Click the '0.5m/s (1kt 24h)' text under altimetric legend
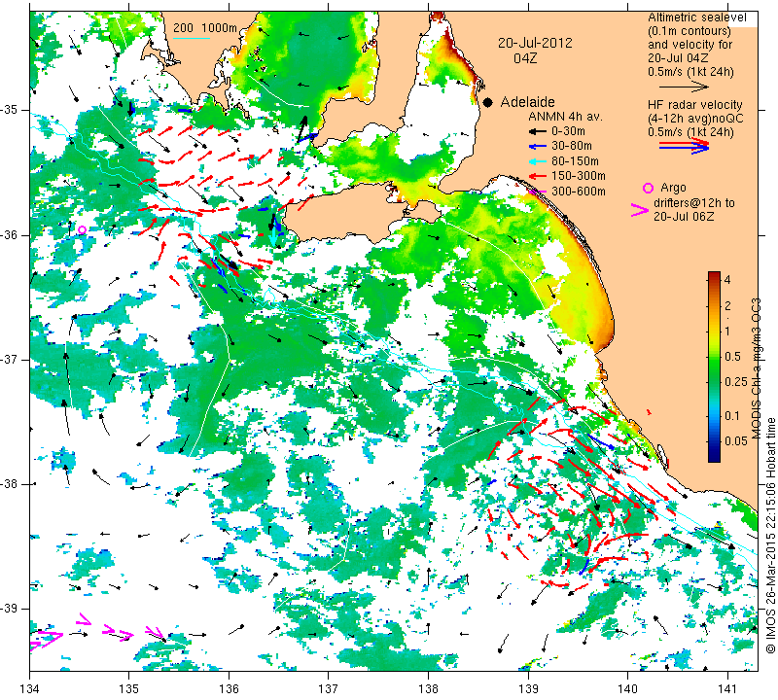 coord(690,72)
